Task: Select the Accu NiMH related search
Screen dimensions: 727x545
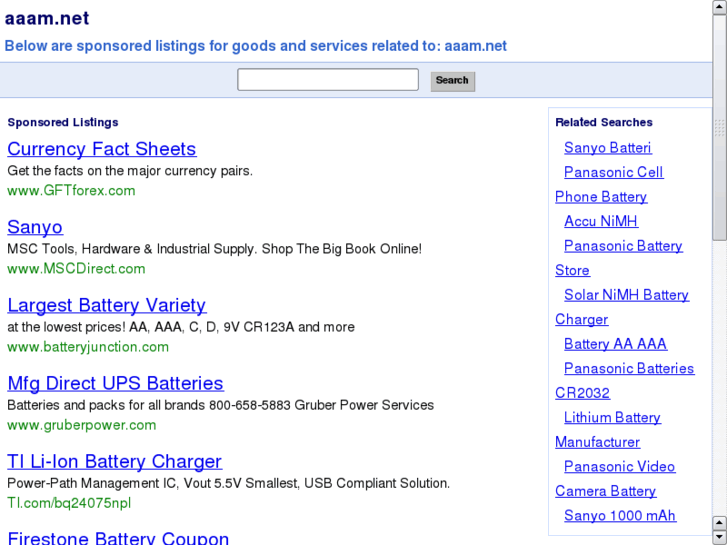Action: [x=601, y=221]
